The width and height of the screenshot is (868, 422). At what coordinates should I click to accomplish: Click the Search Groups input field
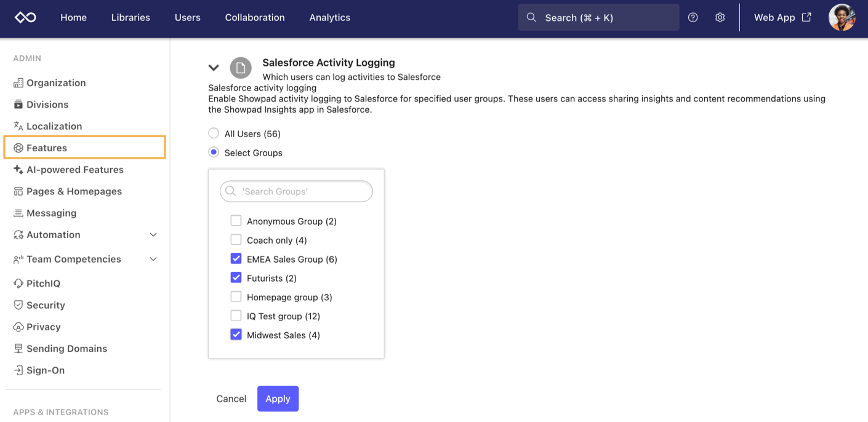click(296, 191)
